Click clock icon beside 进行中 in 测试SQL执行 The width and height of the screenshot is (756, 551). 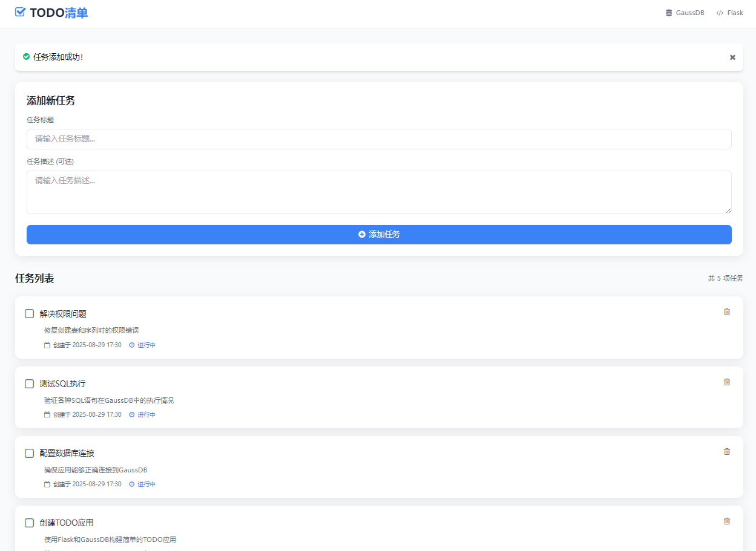tap(132, 415)
